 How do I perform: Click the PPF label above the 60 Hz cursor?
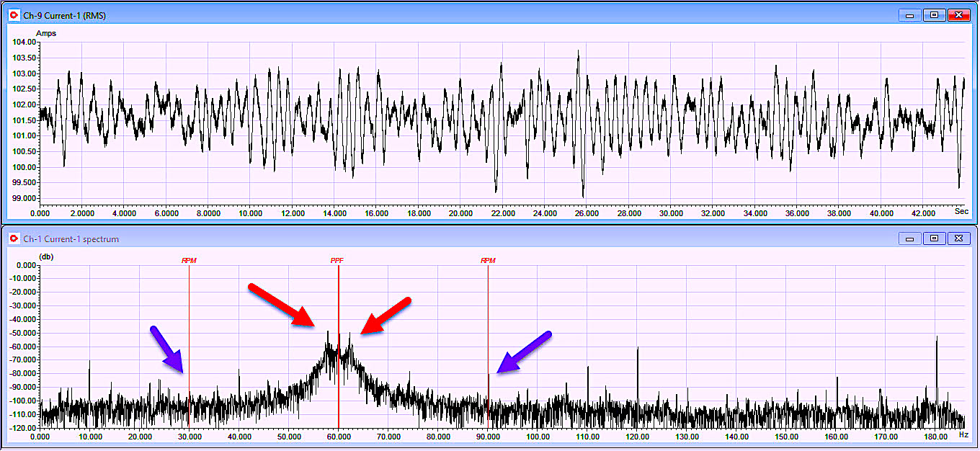point(336,259)
